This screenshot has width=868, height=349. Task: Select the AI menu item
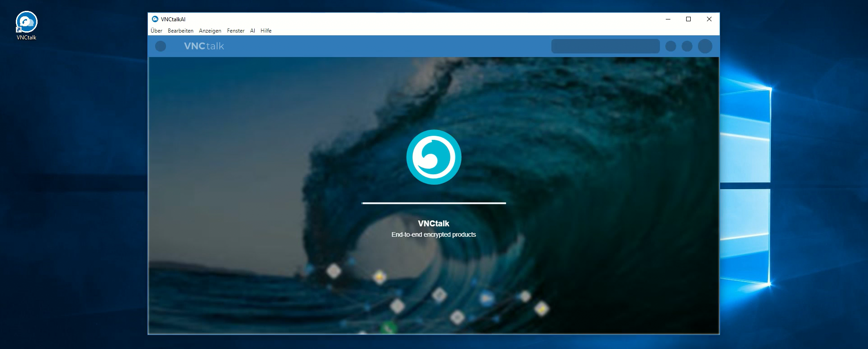point(252,31)
